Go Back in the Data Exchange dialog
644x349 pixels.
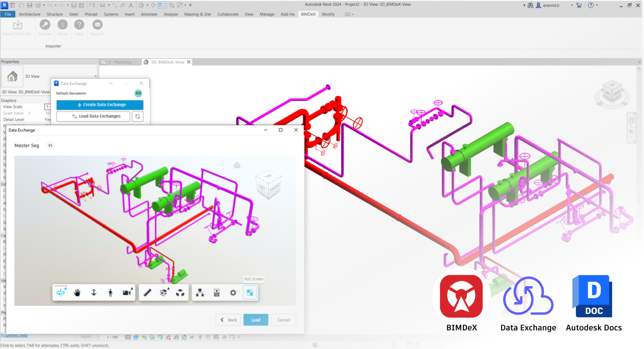(228, 320)
